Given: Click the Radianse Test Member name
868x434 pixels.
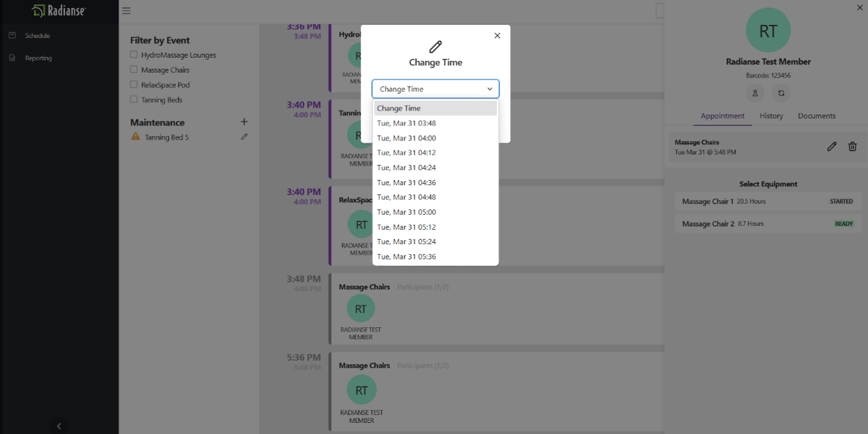Looking at the screenshot, I should coord(768,62).
